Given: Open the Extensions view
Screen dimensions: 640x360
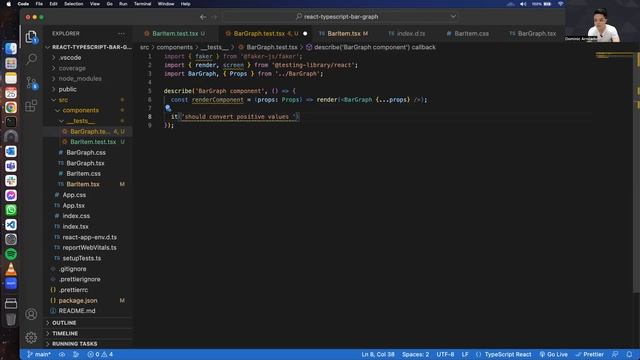Looking at the screenshot, I should click(31, 106).
